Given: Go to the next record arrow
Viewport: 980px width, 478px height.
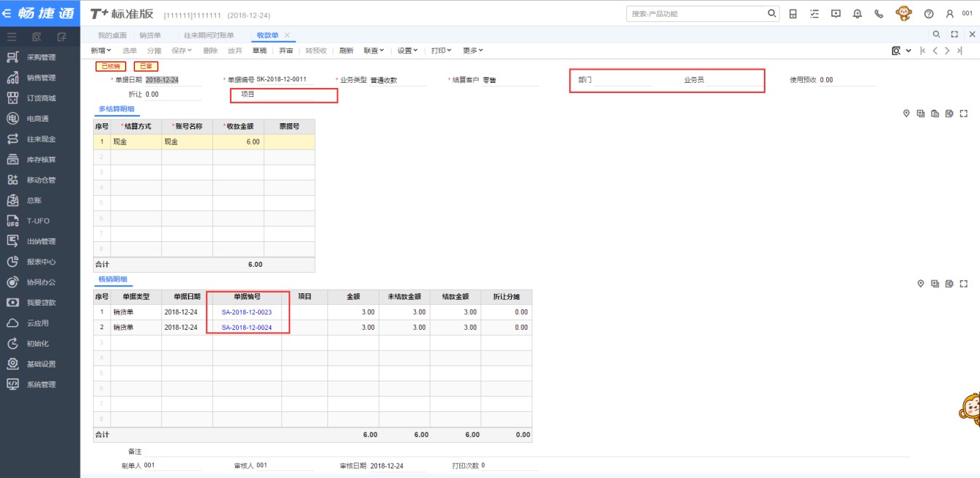Looking at the screenshot, I should [x=947, y=51].
